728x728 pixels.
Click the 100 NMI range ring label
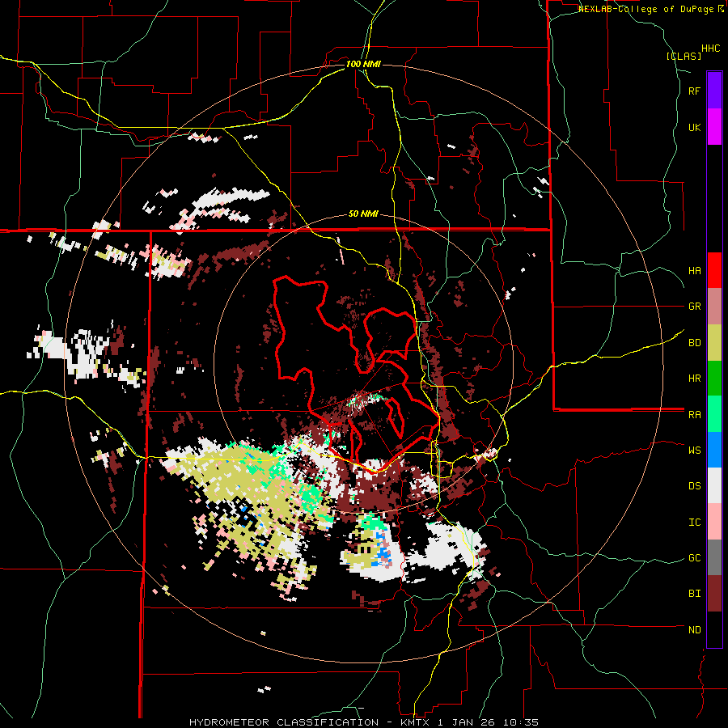click(x=363, y=64)
